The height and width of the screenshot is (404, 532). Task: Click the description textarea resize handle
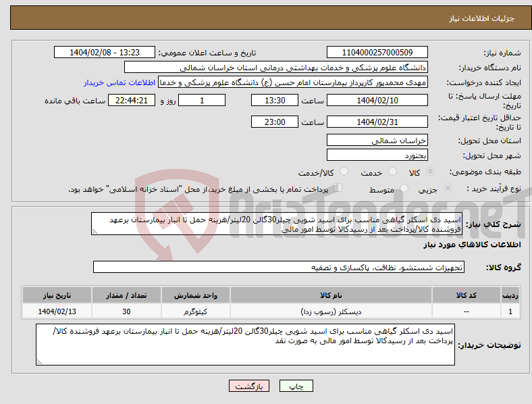point(95,232)
